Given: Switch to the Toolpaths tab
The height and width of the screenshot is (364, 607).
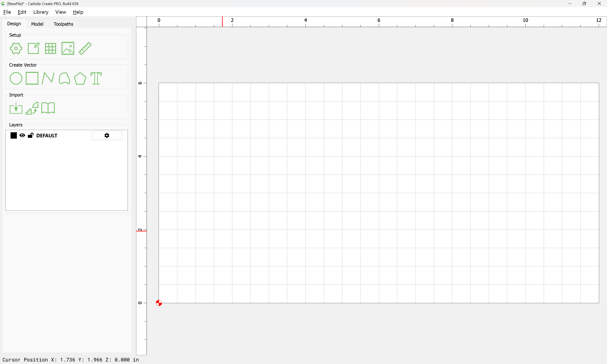Looking at the screenshot, I should click(63, 24).
